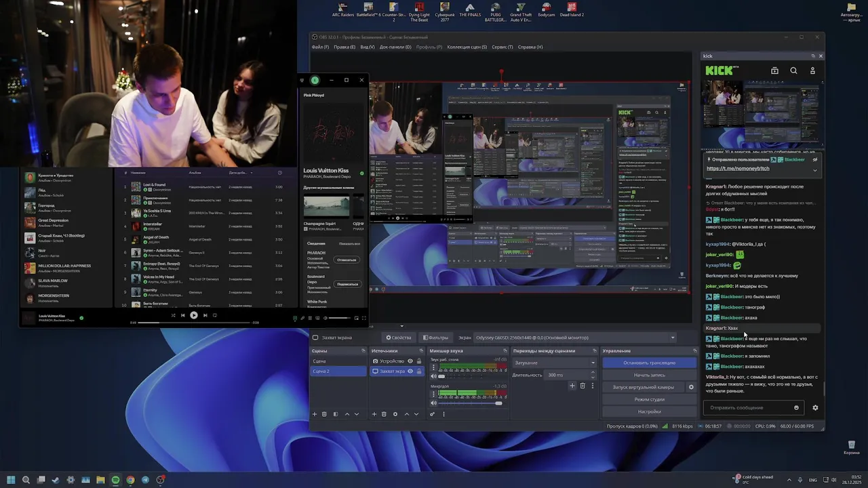Toggle Spotify now playing view button

(295, 318)
